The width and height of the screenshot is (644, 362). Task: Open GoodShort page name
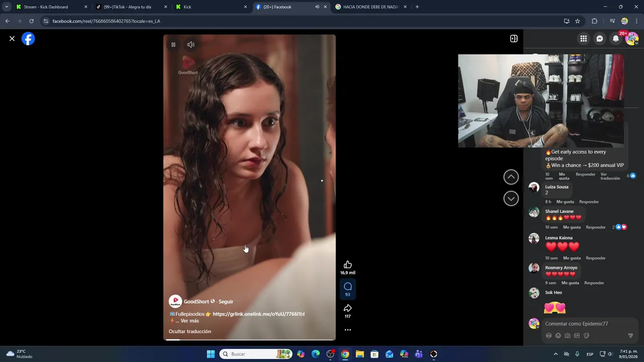pyautogui.click(x=196, y=302)
